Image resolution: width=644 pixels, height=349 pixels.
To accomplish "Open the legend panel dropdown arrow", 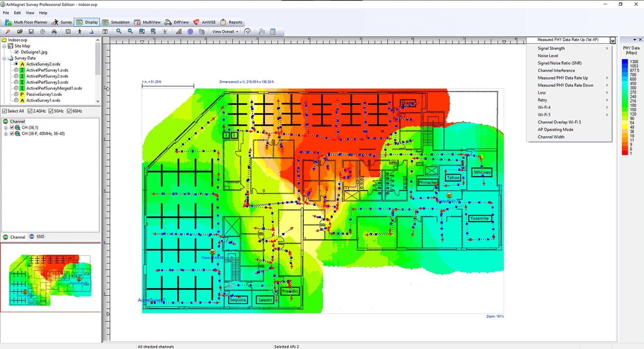I will [635, 40].
